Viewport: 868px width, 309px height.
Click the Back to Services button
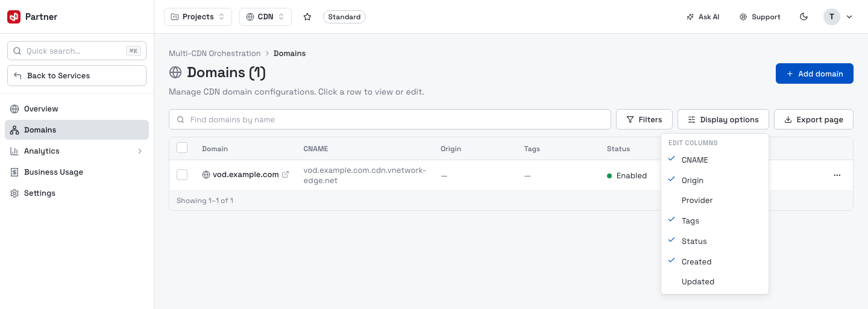click(x=77, y=76)
